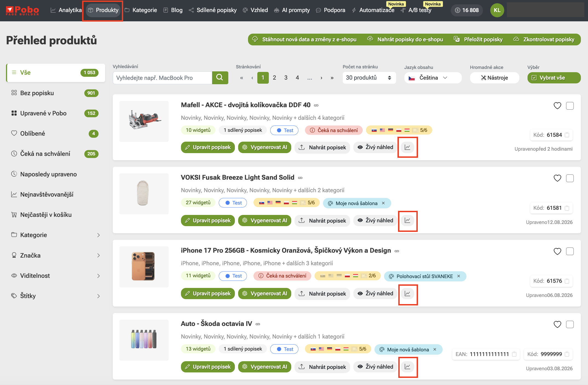Open the KL user avatar menu
The width and height of the screenshot is (588, 385).
coord(497,10)
